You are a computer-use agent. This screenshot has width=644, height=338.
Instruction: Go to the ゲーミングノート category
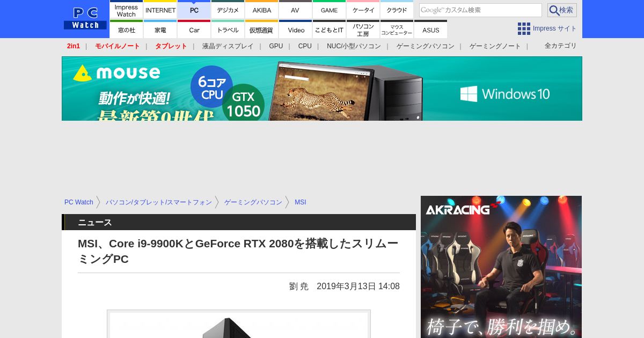point(495,46)
